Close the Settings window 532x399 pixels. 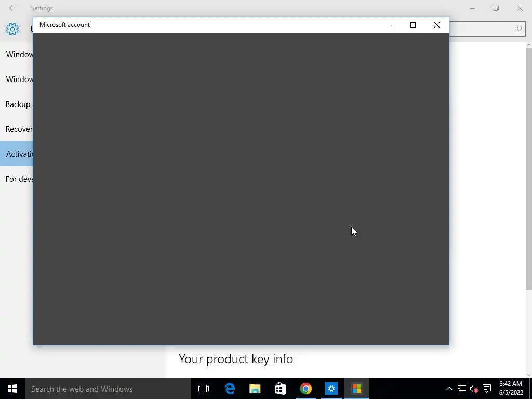point(520,8)
